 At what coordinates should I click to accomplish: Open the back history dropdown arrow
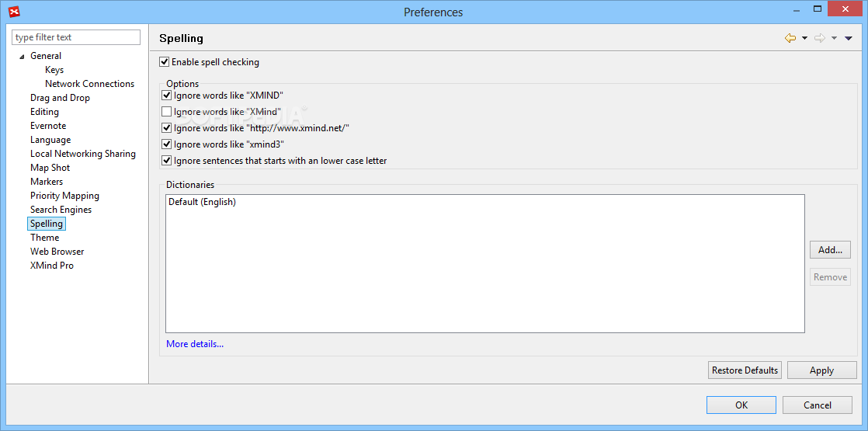(804, 38)
